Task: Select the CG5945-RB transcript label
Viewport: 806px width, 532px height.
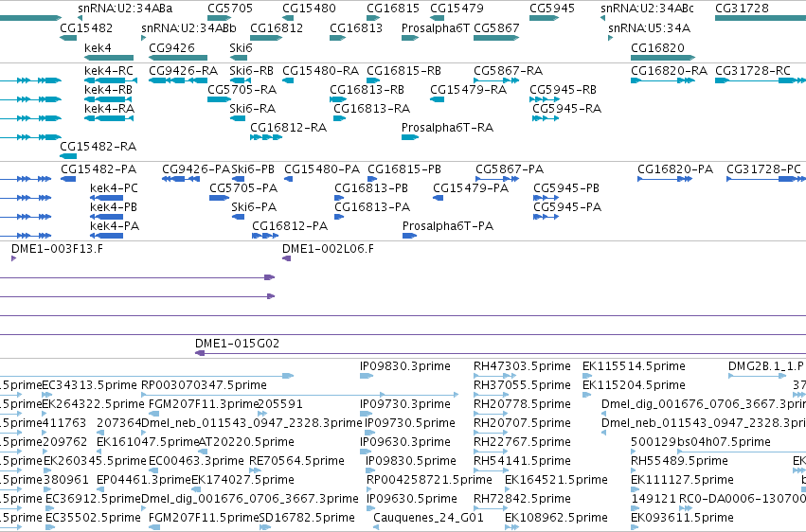Action: coord(563,89)
